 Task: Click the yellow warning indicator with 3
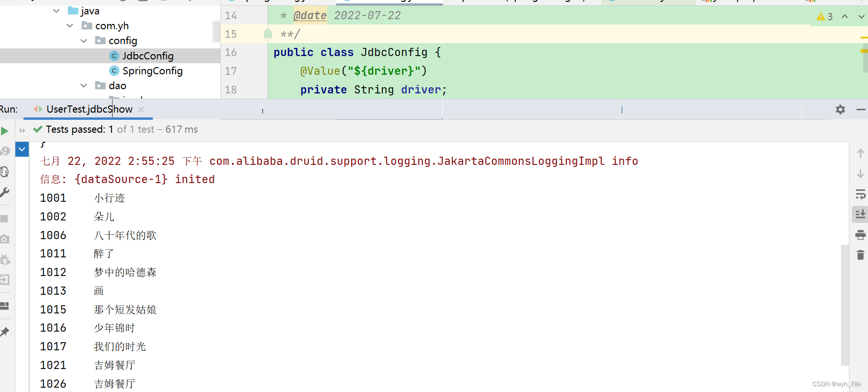[x=824, y=16]
